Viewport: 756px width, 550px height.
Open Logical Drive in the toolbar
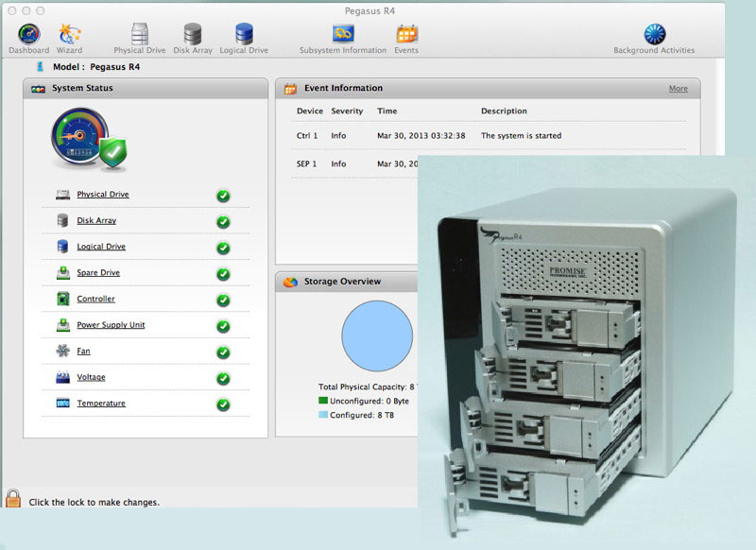[244, 35]
